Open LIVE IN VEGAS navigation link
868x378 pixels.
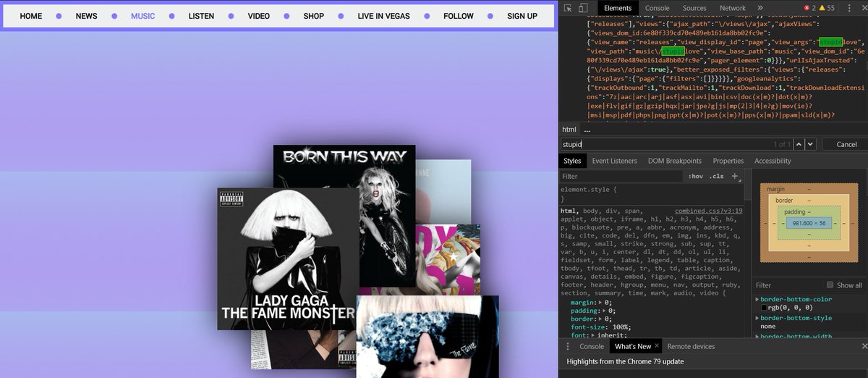(x=383, y=16)
